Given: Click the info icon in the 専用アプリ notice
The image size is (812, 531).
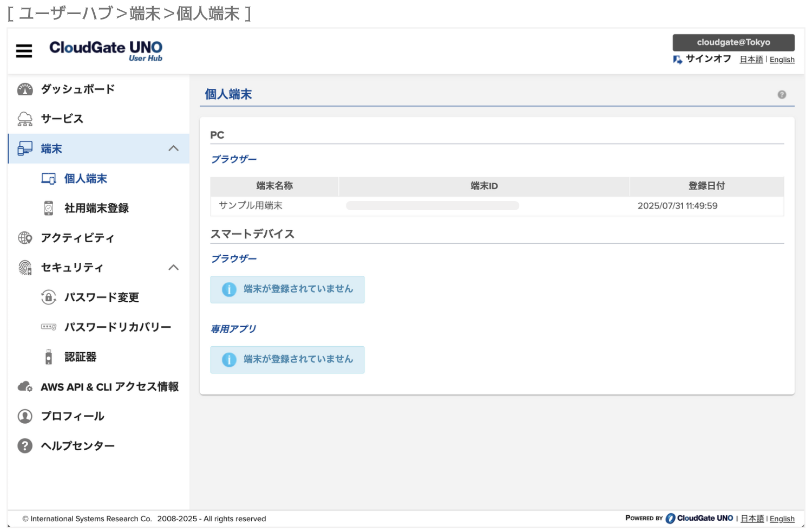Looking at the screenshot, I should click(x=230, y=360).
